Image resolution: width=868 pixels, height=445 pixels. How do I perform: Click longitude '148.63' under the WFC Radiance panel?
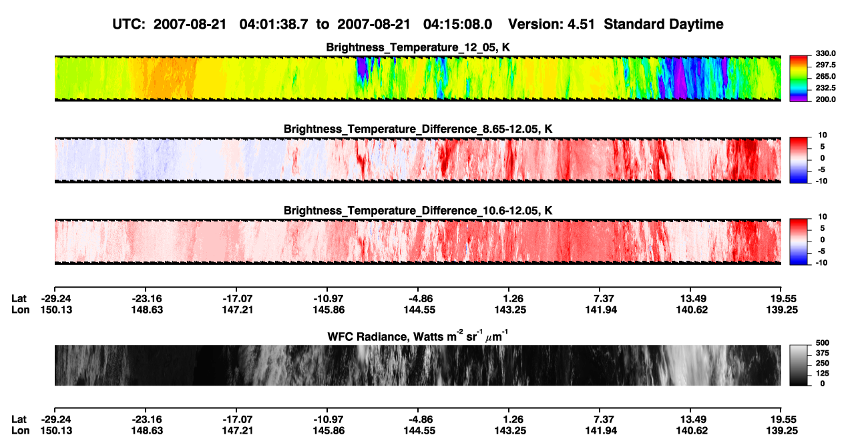click(x=146, y=430)
